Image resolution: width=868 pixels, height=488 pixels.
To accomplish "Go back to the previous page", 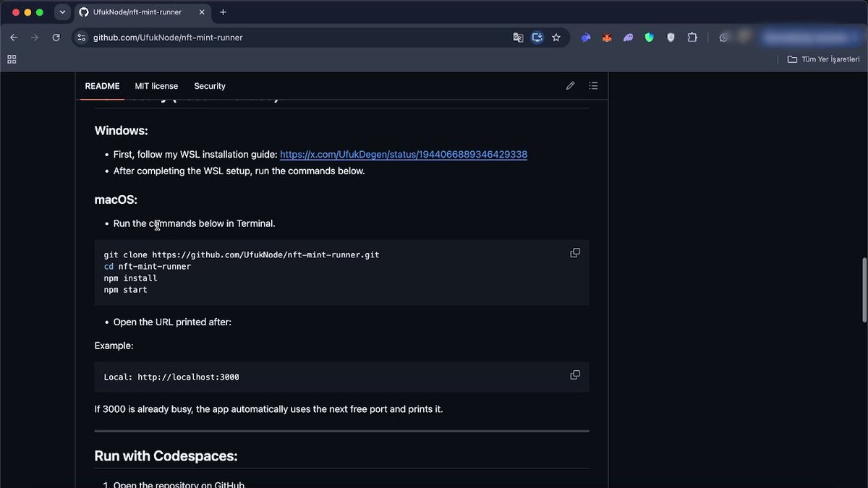I will click(14, 38).
